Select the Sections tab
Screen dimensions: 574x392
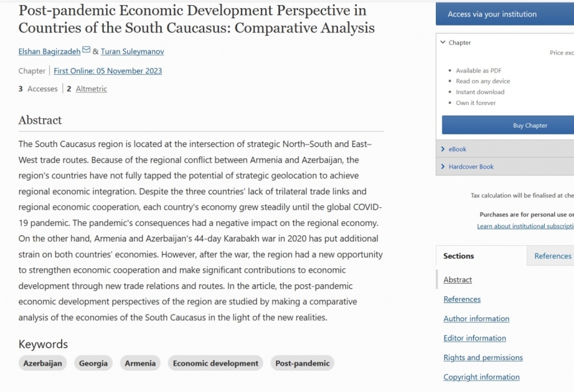pyautogui.click(x=458, y=256)
